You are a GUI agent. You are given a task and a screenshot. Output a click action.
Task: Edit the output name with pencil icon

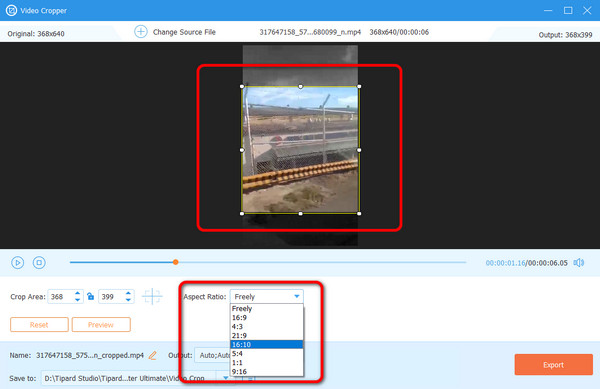click(x=152, y=355)
